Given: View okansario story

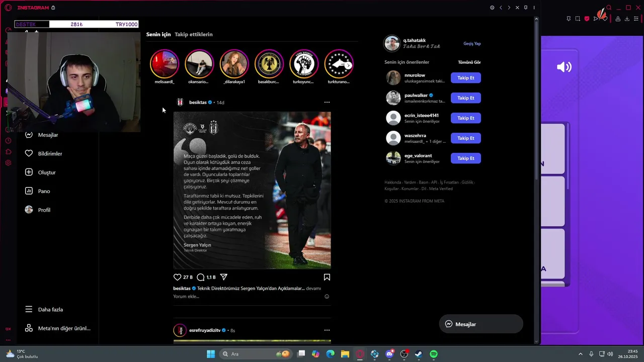Looking at the screenshot, I should click(199, 64).
